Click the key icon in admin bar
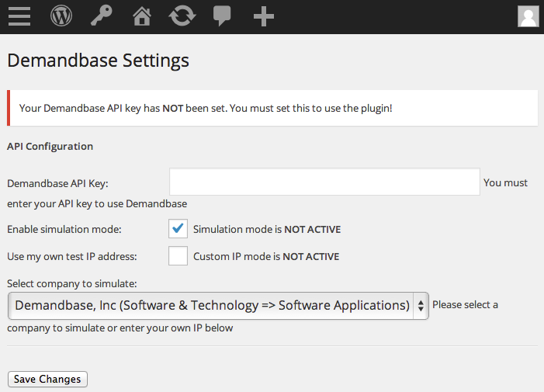The image size is (544, 392). click(x=102, y=16)
